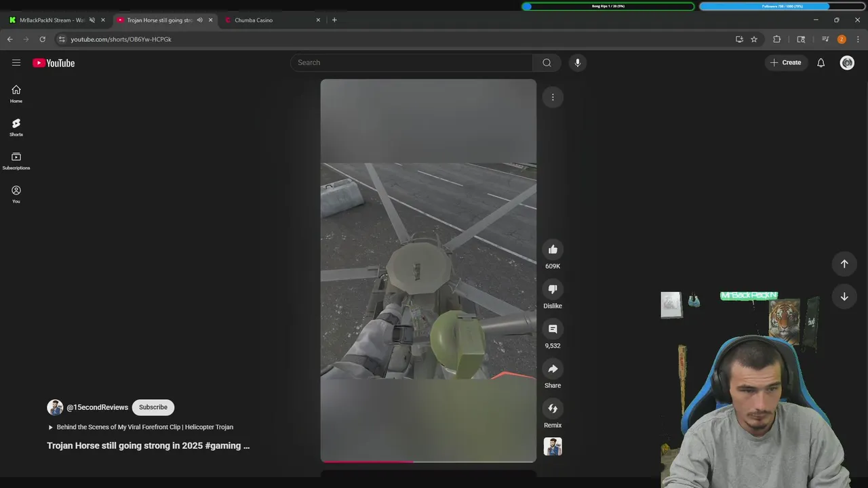This screenshot has width=868, height=488.
Task: Open the sound source thumbnail under Remix
Action: pyautogui.click(x=553, y=447)
